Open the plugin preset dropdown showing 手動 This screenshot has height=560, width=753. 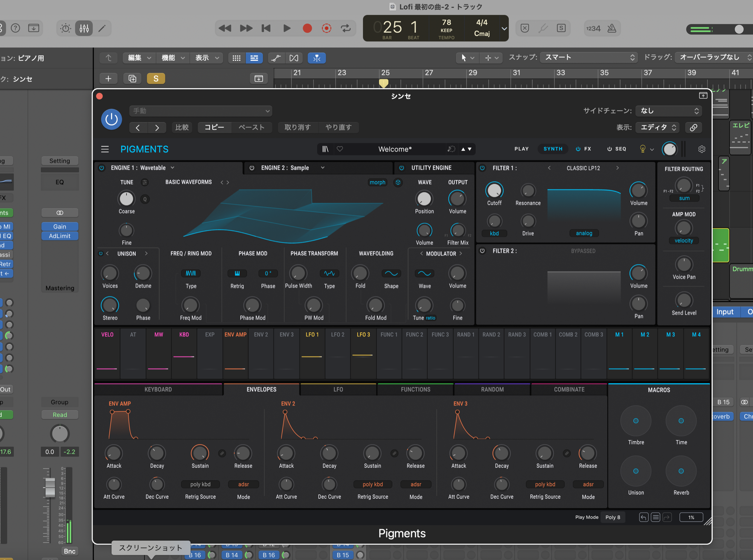coord(201,111)
